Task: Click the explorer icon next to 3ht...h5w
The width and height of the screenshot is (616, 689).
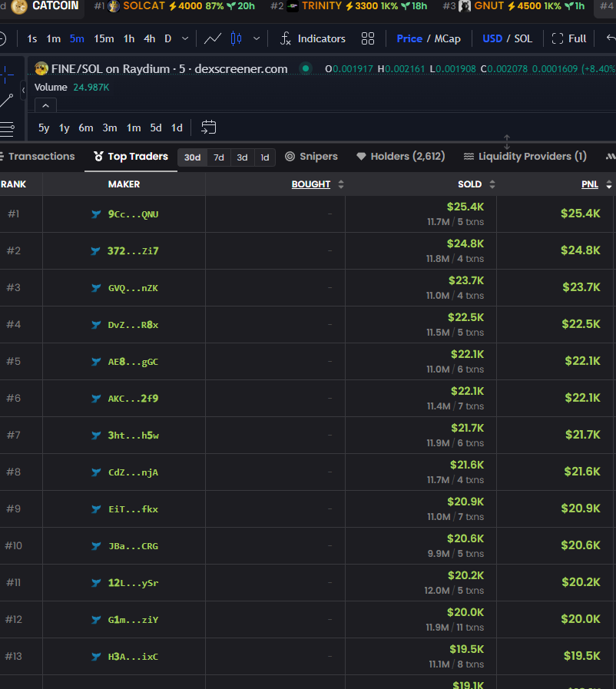Action: tap(96, 436)
